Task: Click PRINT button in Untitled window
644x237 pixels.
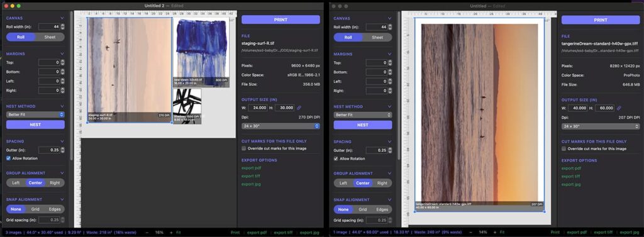Action: [x=601, y=20]
